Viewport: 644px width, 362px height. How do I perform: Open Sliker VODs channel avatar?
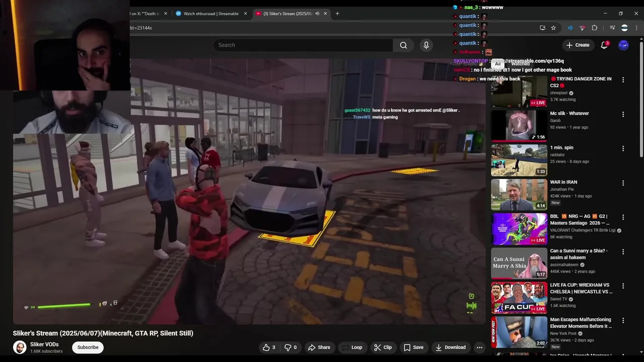[x=20, y=347]
